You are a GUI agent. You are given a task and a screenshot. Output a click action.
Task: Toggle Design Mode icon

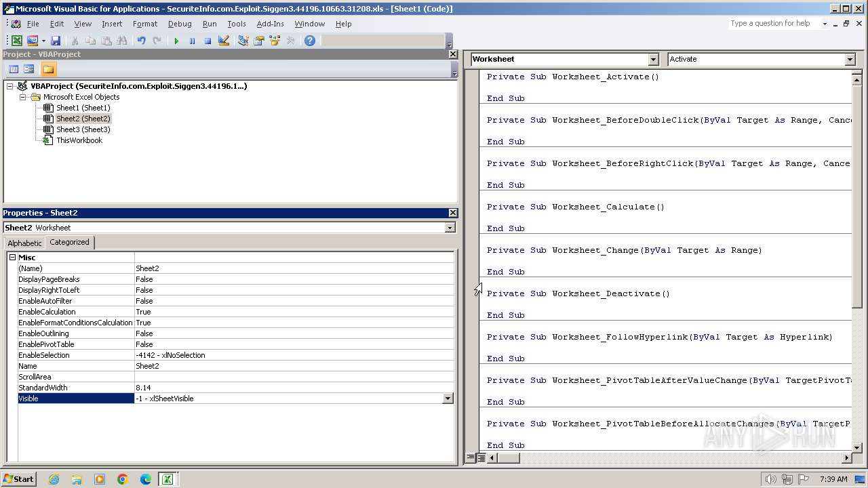[223, 41]
